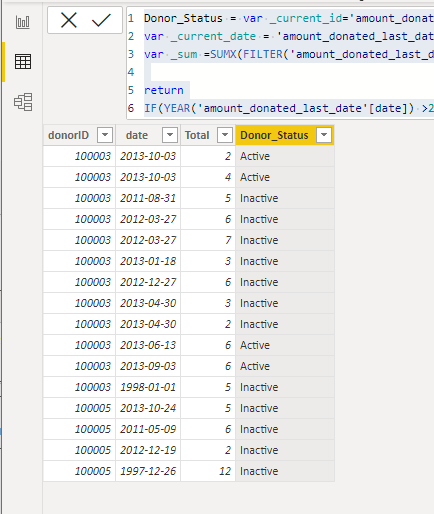Select date cell 2011-08-31

point(148,198)
